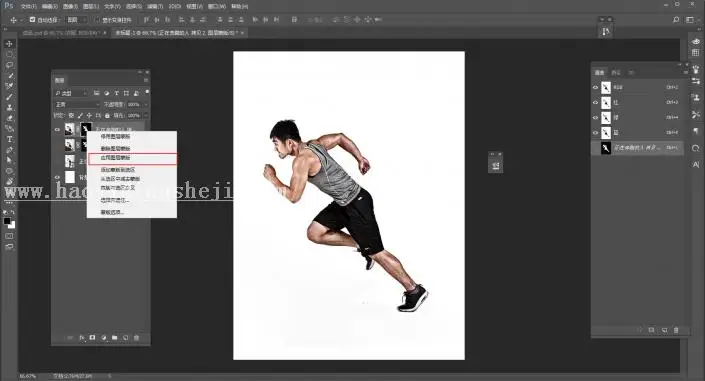Click the new group folder icon in Layers
The width and height of the screenshot is (705, 381).
pos(115,337)
